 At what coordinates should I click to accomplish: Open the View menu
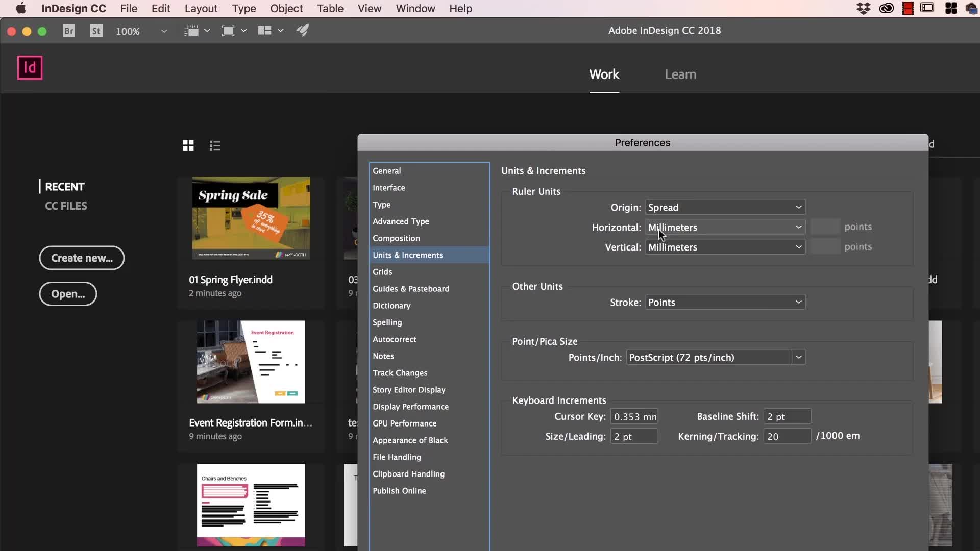click(370, 8)
